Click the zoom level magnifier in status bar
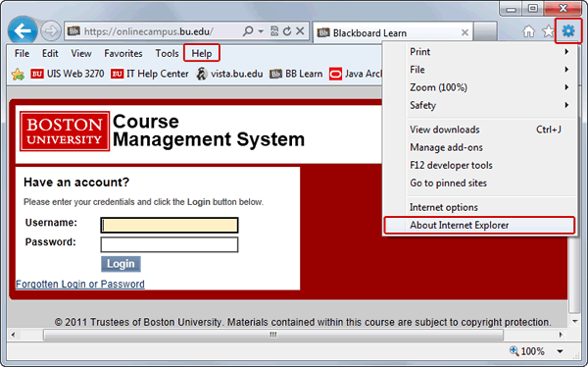The height and width of the screenshot is (367, 588). pyautogui.click(x=514, y=351)
